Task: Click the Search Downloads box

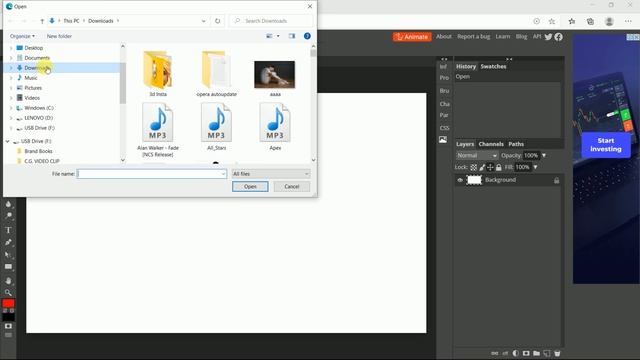Action: click(x=271, y=21)
